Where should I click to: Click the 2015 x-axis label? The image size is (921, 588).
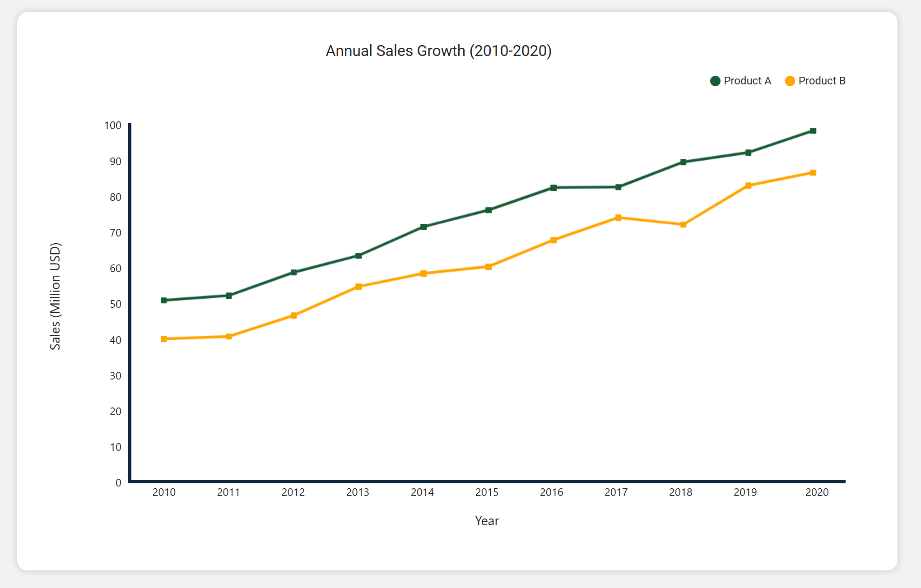(487, 492)
